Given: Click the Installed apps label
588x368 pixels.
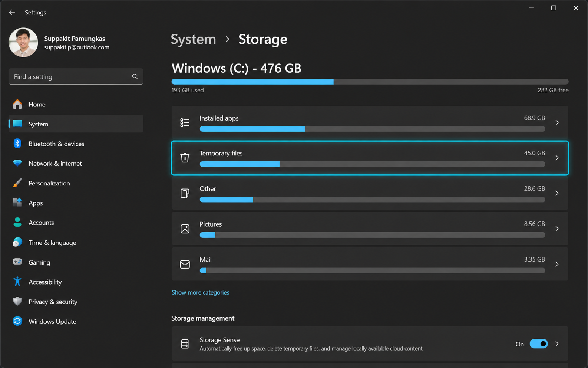Looking at the screenshot, I should [x=219, y=118].
